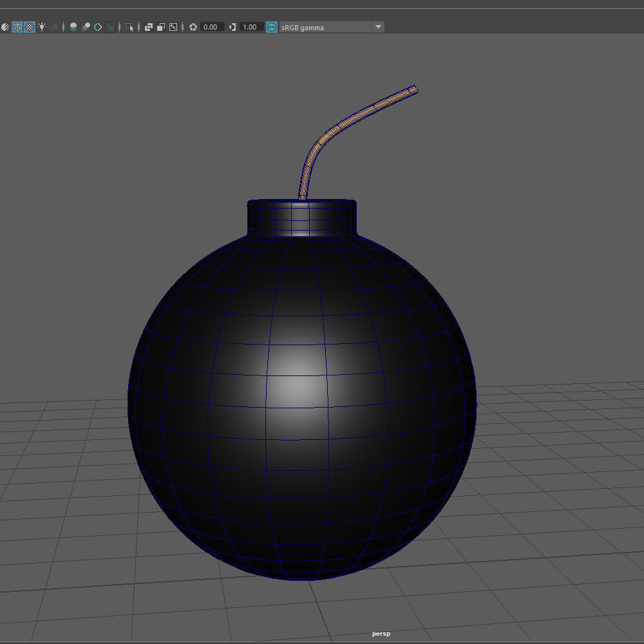The height and width of the screenshot is (644, 644).
Task: Click the persp camera name label
Action: [381, 633]
